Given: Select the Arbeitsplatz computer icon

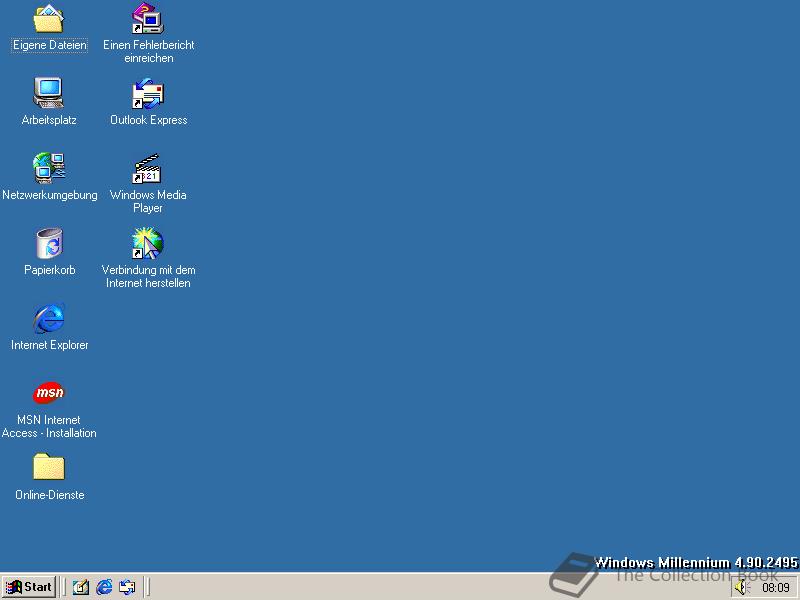Looking at the screenshot, I should 49,93.
